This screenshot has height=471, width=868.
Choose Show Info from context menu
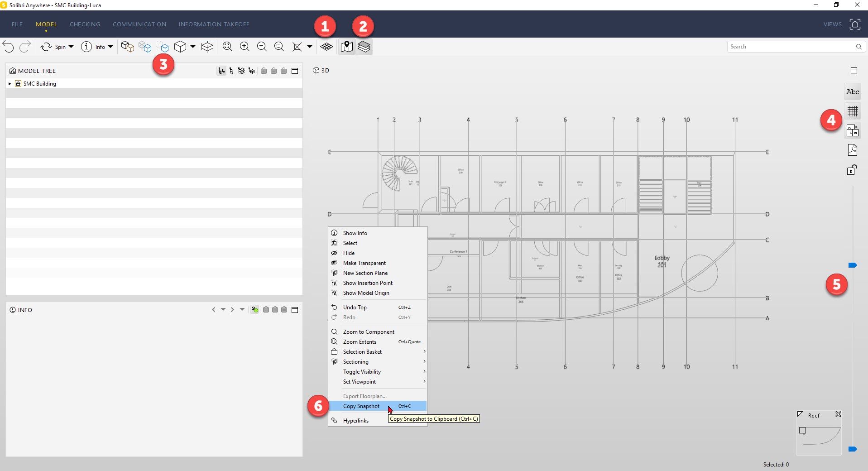[378, 233]
